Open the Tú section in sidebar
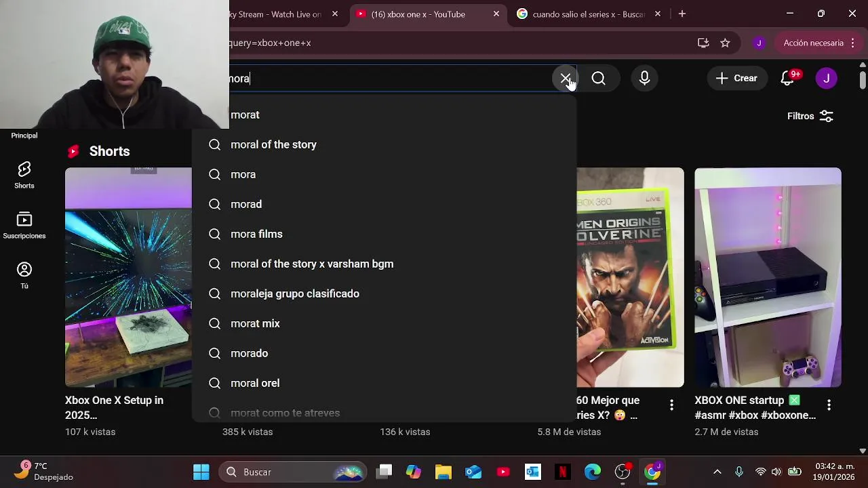 24,276
